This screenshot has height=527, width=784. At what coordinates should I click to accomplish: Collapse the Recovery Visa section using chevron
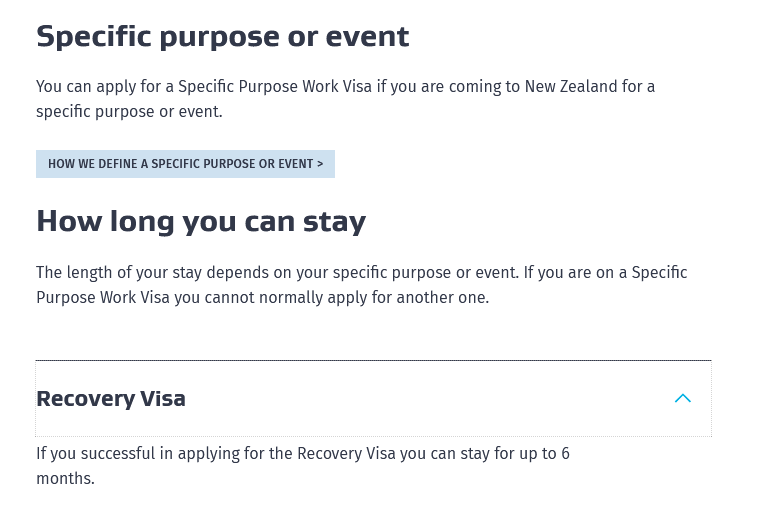tap(682, 398)
